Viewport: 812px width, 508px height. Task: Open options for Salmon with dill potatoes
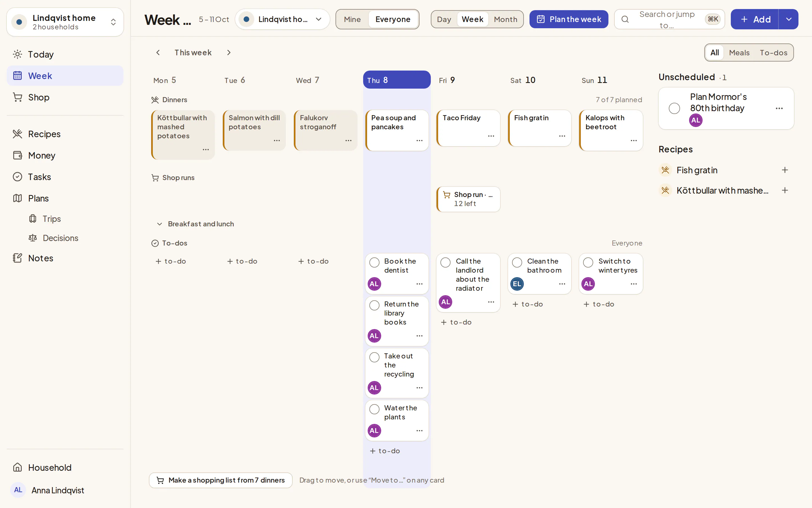coord(277,141)
